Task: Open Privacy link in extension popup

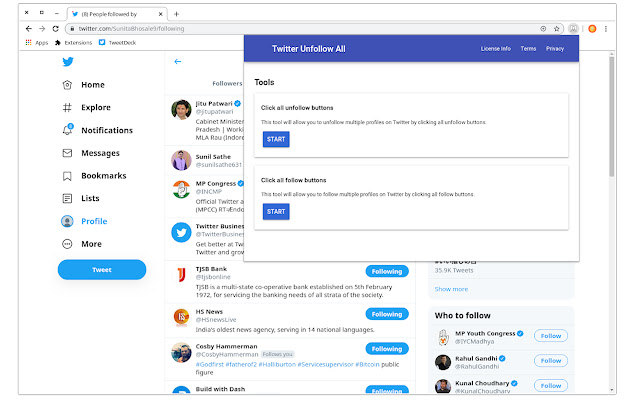Action: (x=555, y=49)
